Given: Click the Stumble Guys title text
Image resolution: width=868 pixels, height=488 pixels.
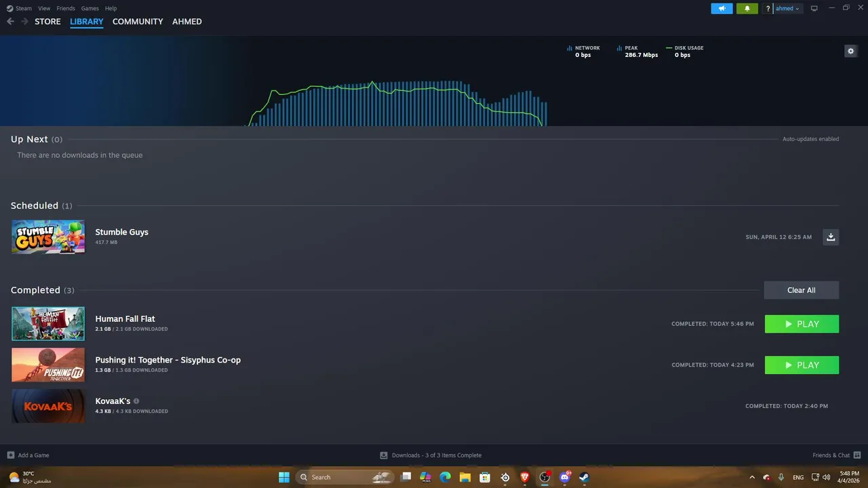Looking at the screenshot, I should tap(122, 232).
